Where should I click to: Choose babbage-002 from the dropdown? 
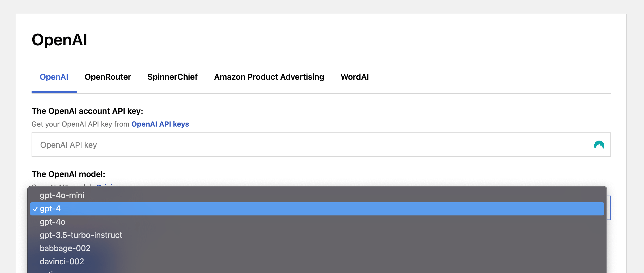coord(65,248)
